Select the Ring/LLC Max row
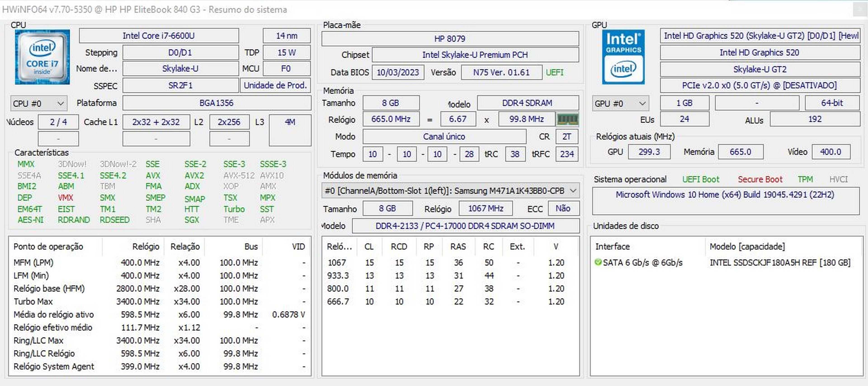Screen dimensions: 868x386 pos(159,341)
